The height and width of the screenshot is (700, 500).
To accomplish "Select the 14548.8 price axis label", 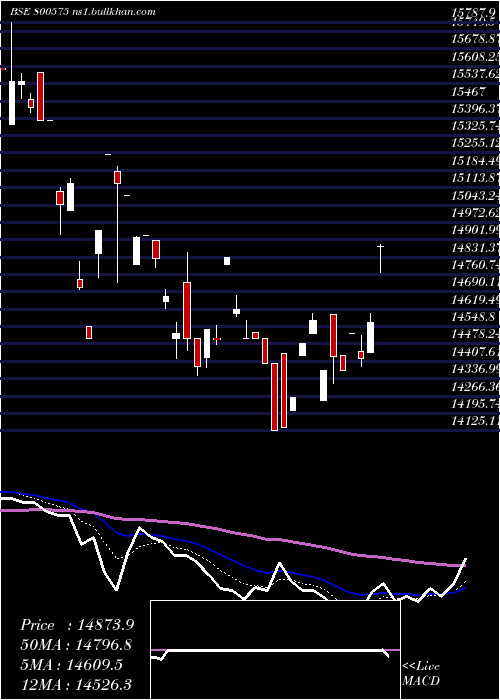I will click(x=472, y=317).
